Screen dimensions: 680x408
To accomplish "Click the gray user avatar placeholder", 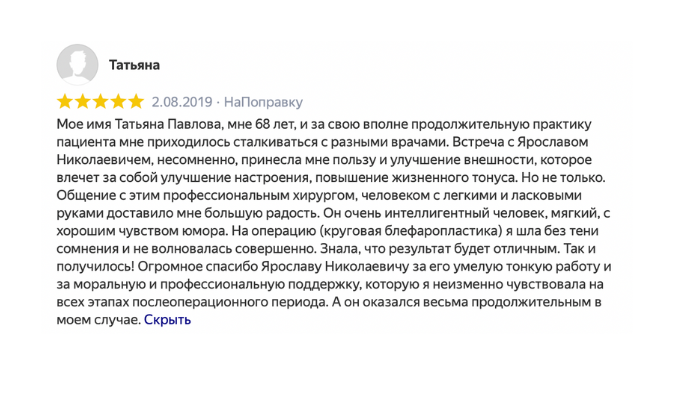I will (x=77, y=65).
